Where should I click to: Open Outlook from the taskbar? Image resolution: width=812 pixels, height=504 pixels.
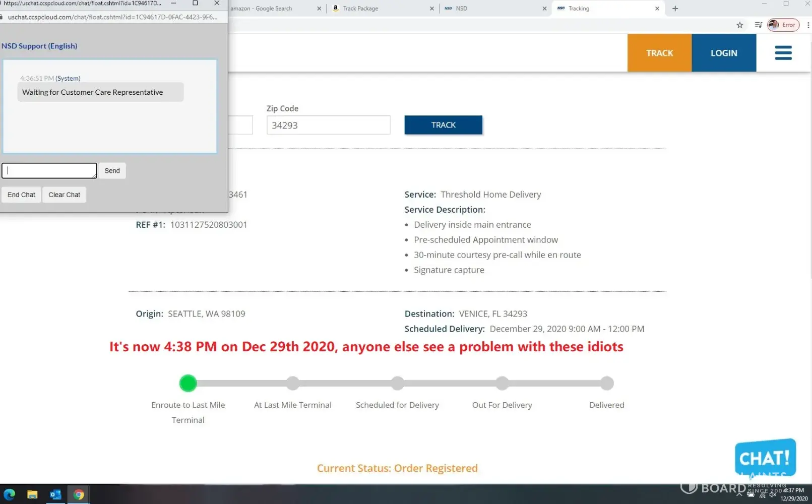coord(55,494)
